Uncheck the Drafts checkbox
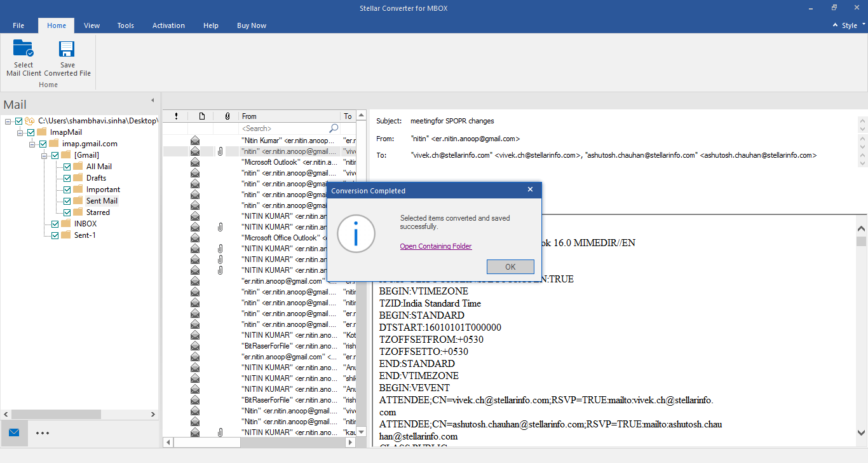868x463 pixels. pos(67,178)
